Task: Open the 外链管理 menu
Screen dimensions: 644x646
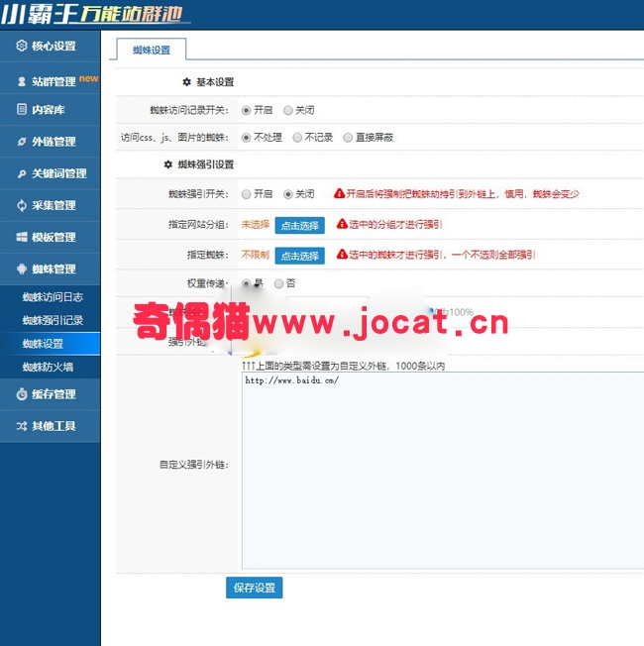Action: pos(50,142)
